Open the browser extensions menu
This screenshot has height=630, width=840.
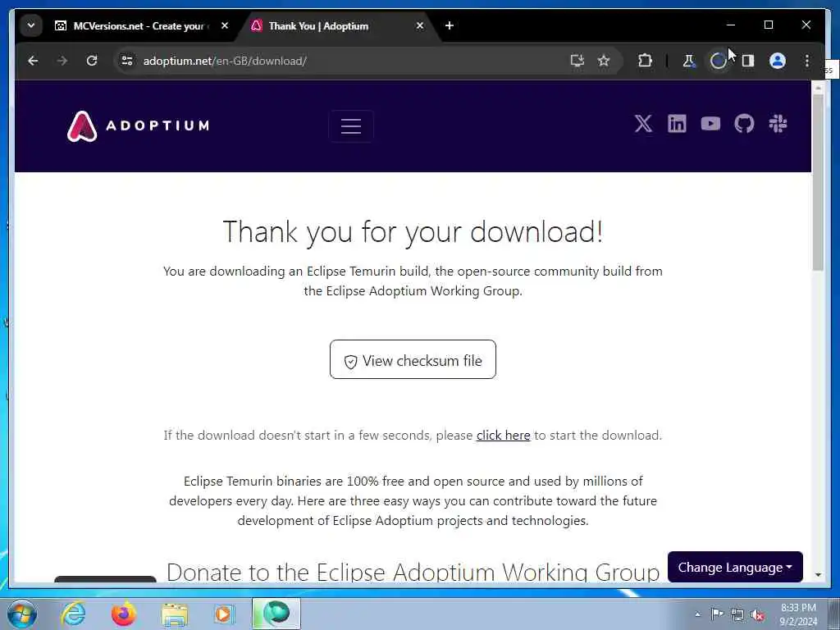coord(645,61)
